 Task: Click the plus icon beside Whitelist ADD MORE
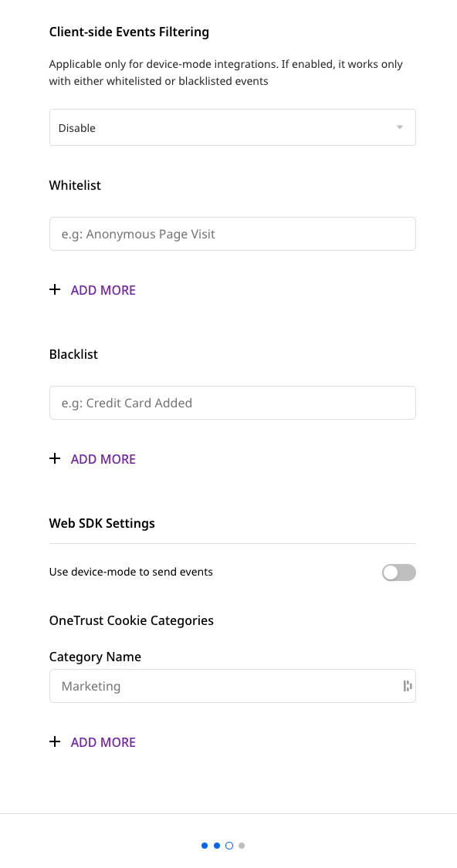coord(55,289)
